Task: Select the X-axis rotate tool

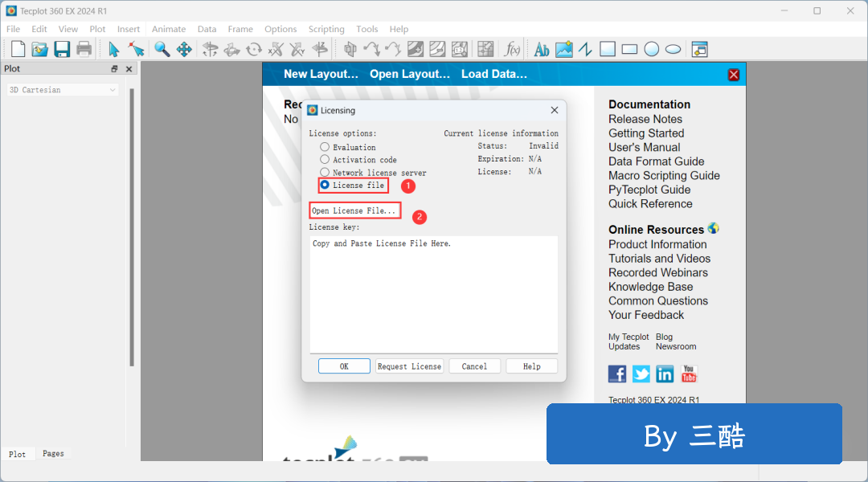Action: pyautogui.click(x=276, y=49)
